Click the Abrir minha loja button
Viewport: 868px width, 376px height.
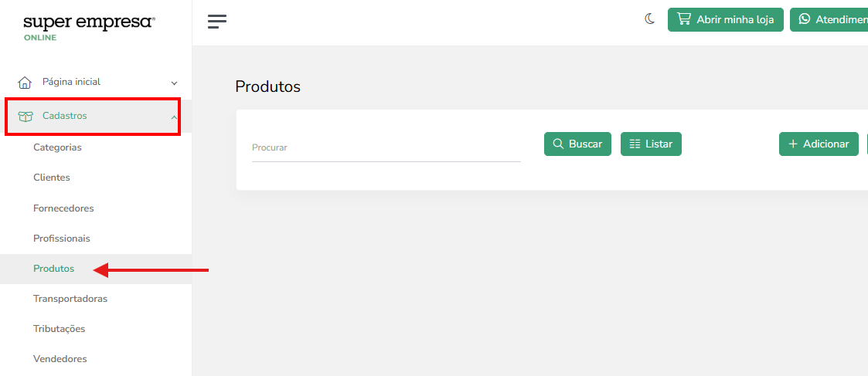tap(725, 19)
